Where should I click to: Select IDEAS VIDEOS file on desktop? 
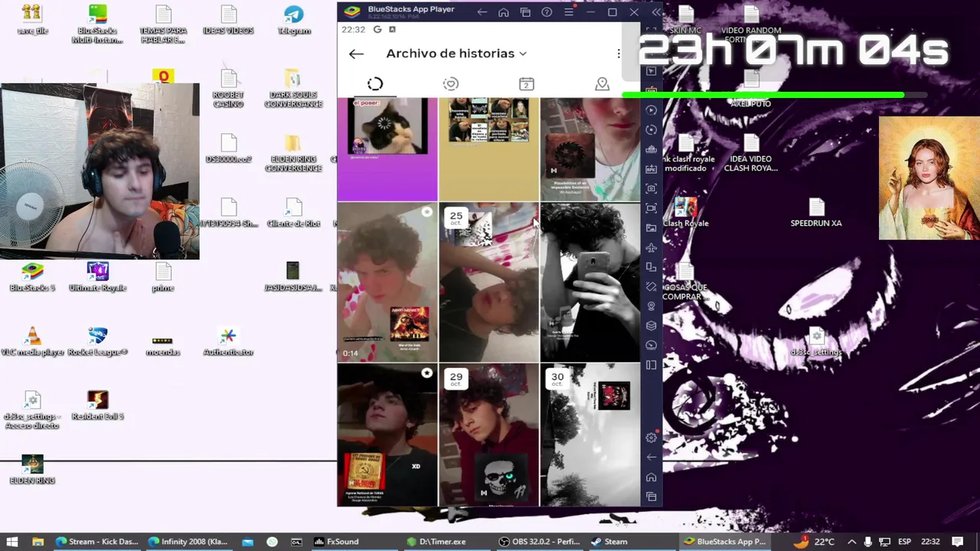[228, 21]
